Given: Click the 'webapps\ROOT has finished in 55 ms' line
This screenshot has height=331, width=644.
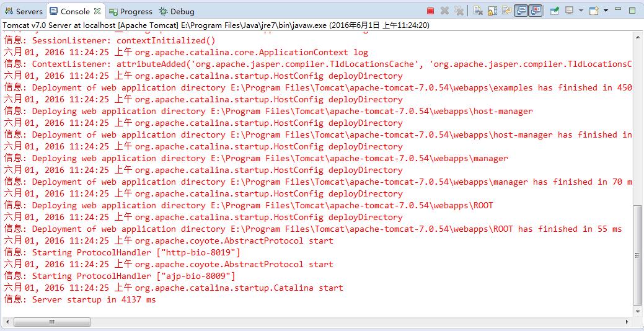Looking at the screenshot, I should click(313, 229).
